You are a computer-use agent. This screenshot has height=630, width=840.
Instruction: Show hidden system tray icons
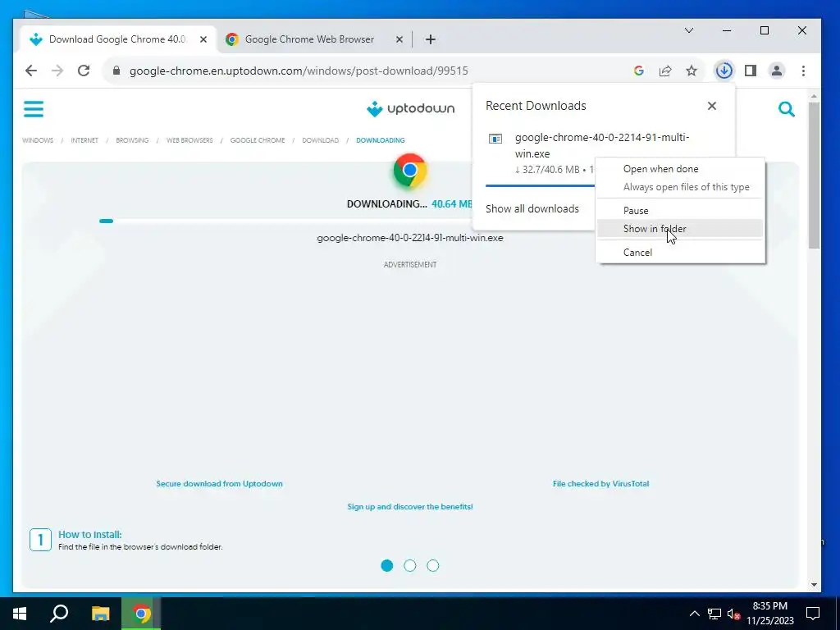click(x=694, y=614)
